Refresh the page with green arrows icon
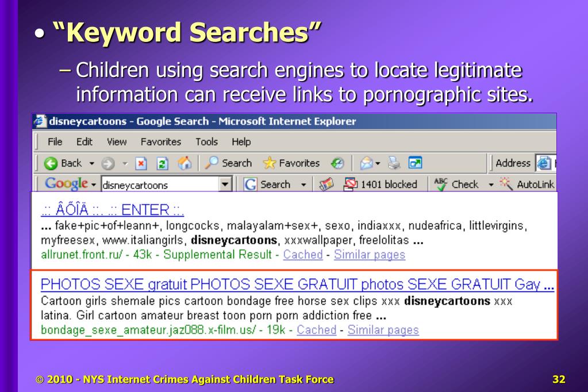588x392 pixels. click(x=162, y=164)
